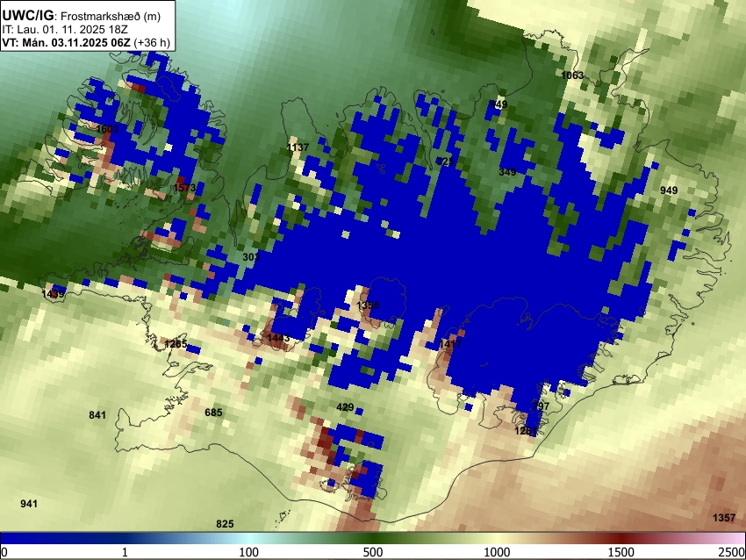
Task: Click the offshore value 1357
Action: click(724, 517)
